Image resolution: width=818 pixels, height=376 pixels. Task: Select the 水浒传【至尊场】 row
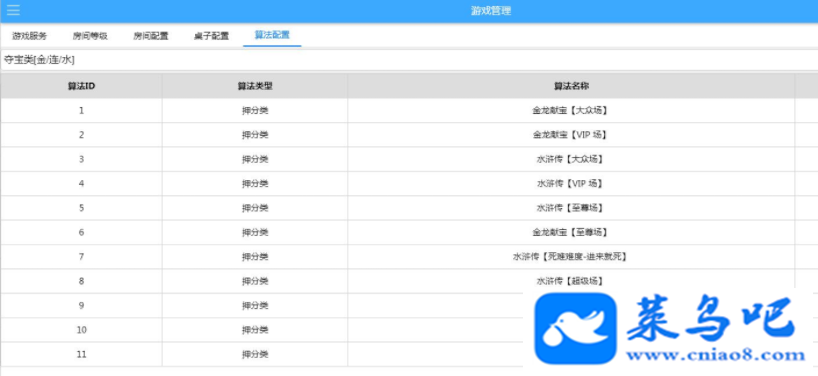409,208
